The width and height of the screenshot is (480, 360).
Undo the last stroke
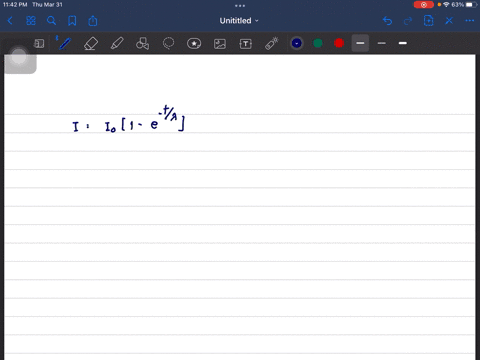pyautogui.click(x=387, y=21)
